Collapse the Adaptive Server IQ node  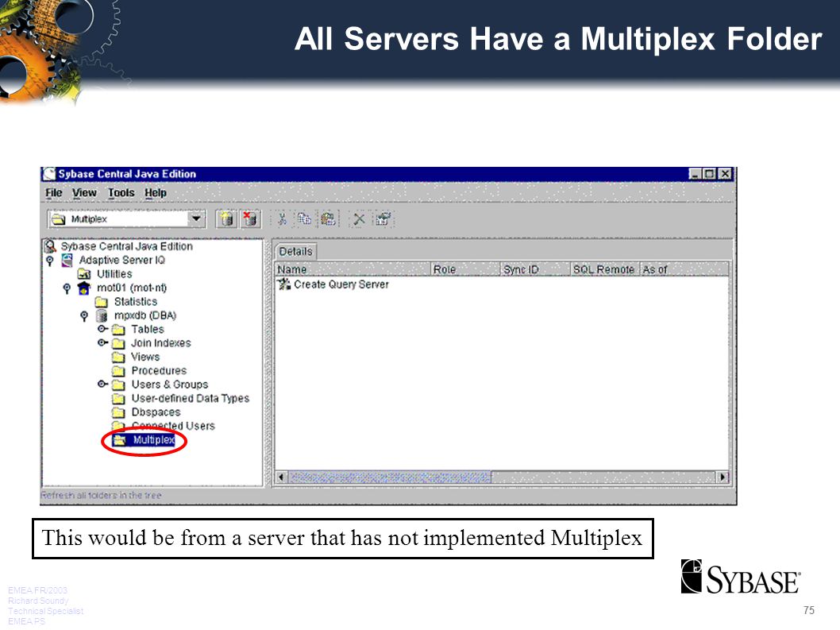coord(50,261)
